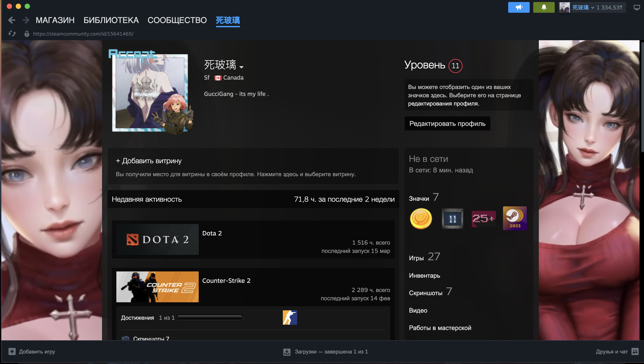Image resolution: width=644 pixels, height=364 pixels.
Task: Open the Инвентарь inventory link
Action: (424, 275)
